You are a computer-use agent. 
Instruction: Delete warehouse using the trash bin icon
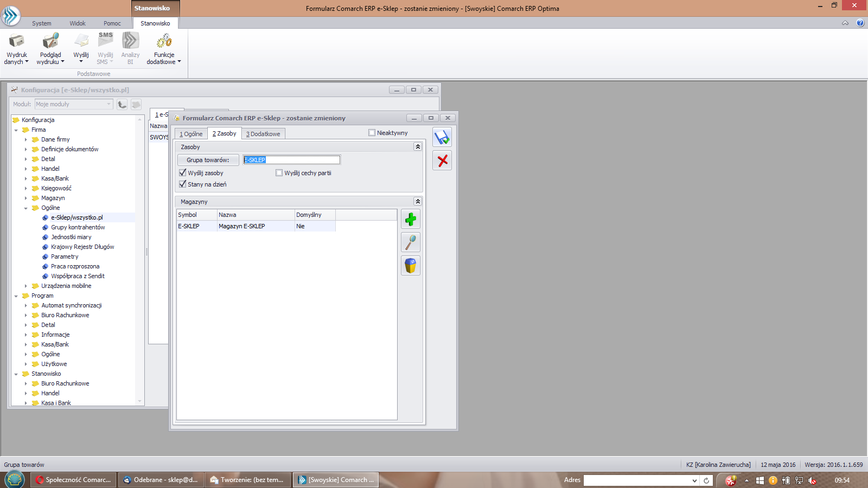click(411, 266)
